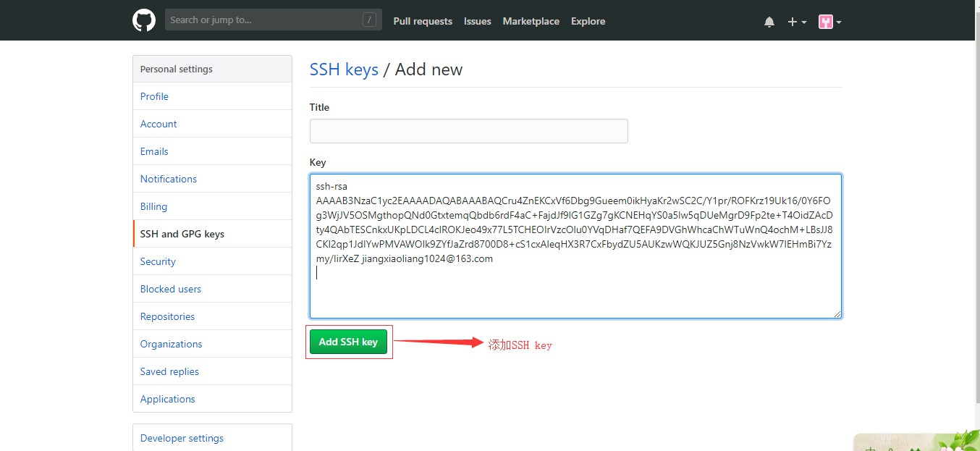Open Repositories settings
The image size is (980, 451).
(212, 316)
